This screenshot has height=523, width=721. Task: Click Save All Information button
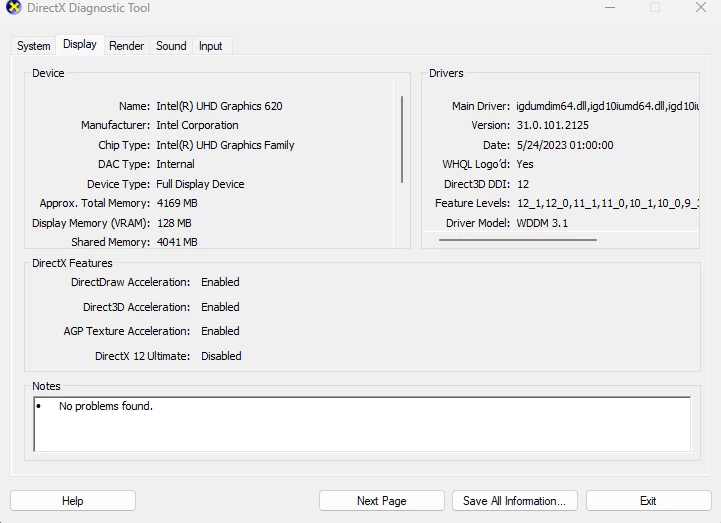tap(515, 500)
